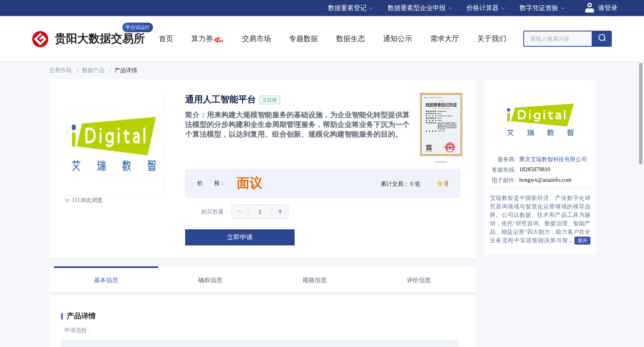Click the user avatar login icon
The image size is (644, 347).
click(590, 8)
